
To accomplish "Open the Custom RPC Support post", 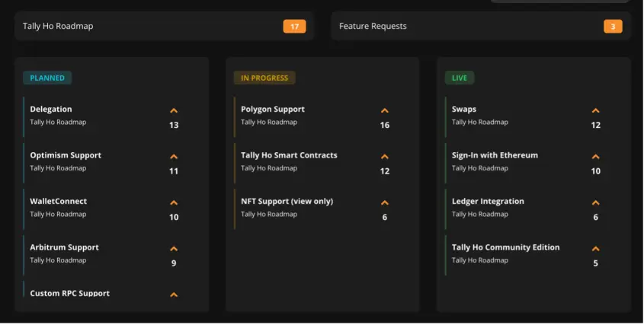I will pyautogui.click(x=70, y=293).
